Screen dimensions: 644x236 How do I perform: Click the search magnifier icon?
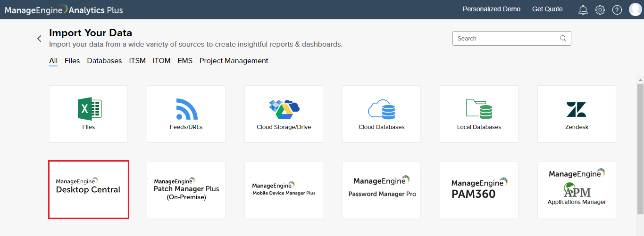point(563,39)
